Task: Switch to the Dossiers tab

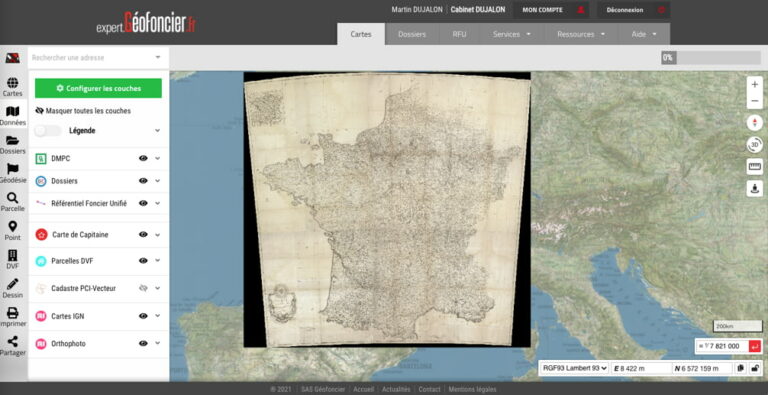Action: (411, 34)
